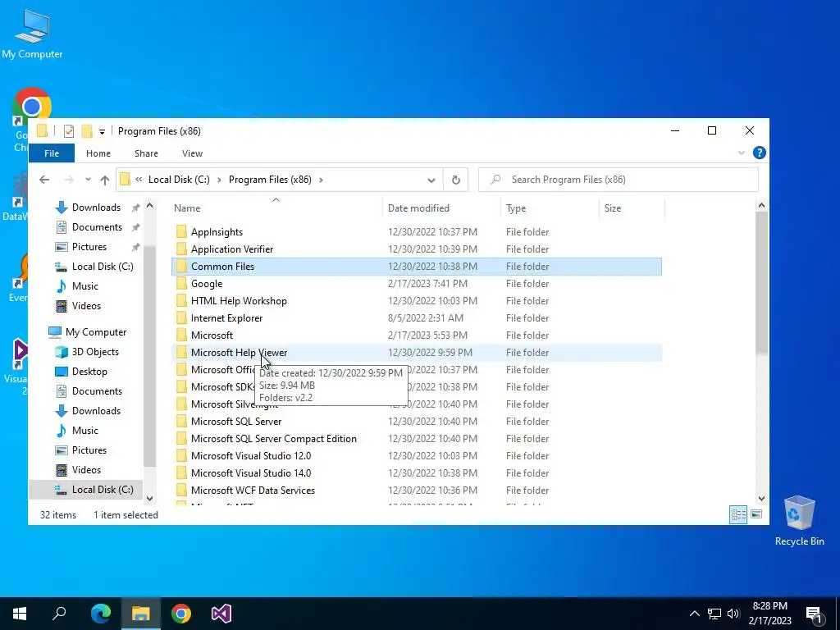Open Explorer help via question mark icon
The width and height of the screenshot is (840, 630).
pos(759,153)
